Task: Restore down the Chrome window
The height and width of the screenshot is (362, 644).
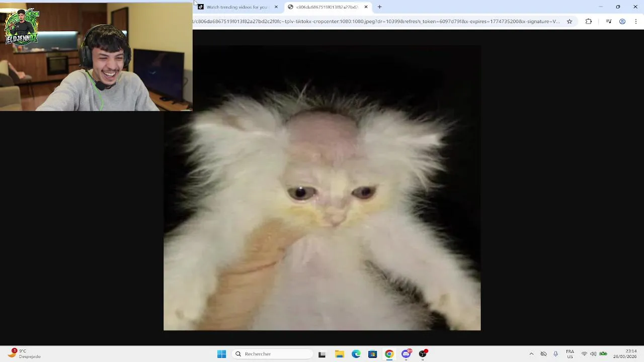Action: pyautogui.click(x=618, y=7)
